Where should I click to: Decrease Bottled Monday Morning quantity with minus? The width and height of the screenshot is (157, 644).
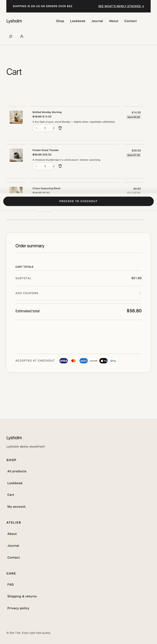pos(37,128)
